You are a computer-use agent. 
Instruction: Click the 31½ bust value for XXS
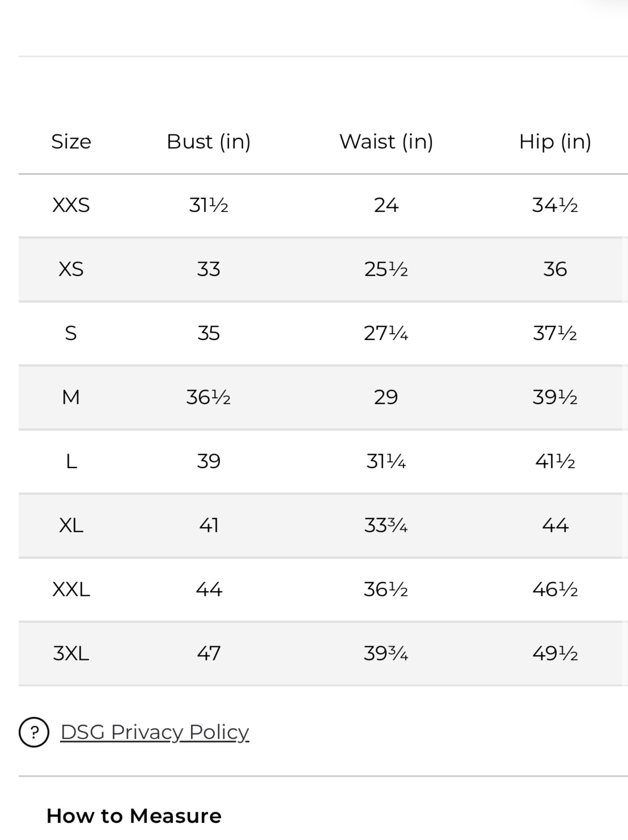(208, 205)
